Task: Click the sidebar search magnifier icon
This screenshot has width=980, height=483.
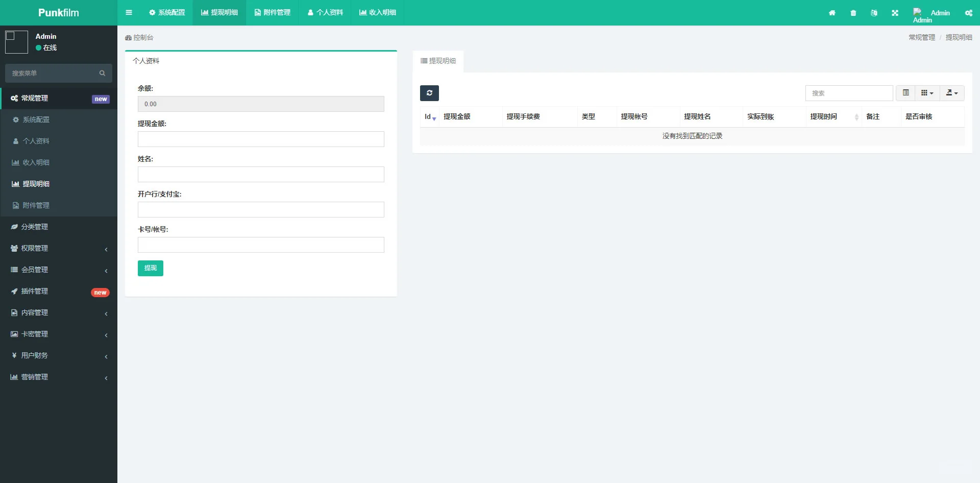Action: point(102,73)
